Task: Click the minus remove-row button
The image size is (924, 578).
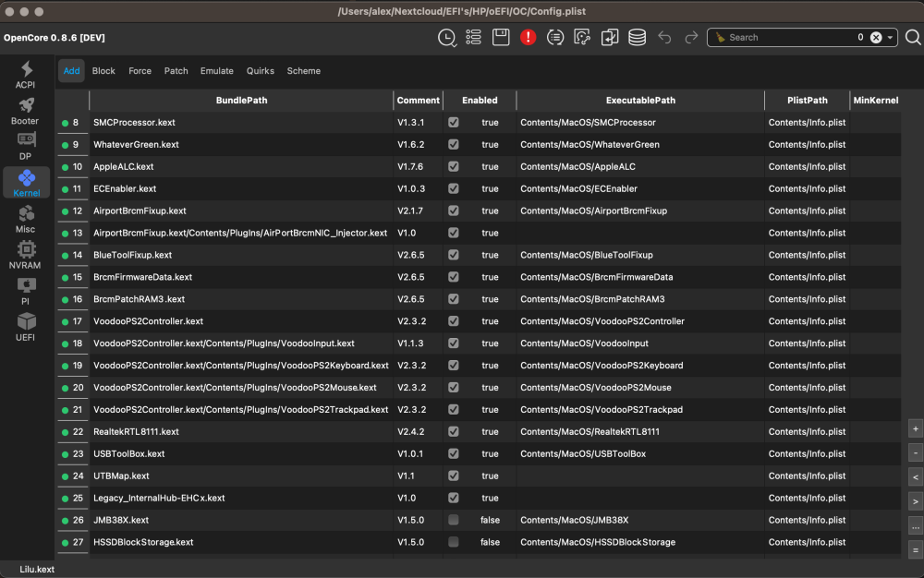Action: click(x=915, y=453)
